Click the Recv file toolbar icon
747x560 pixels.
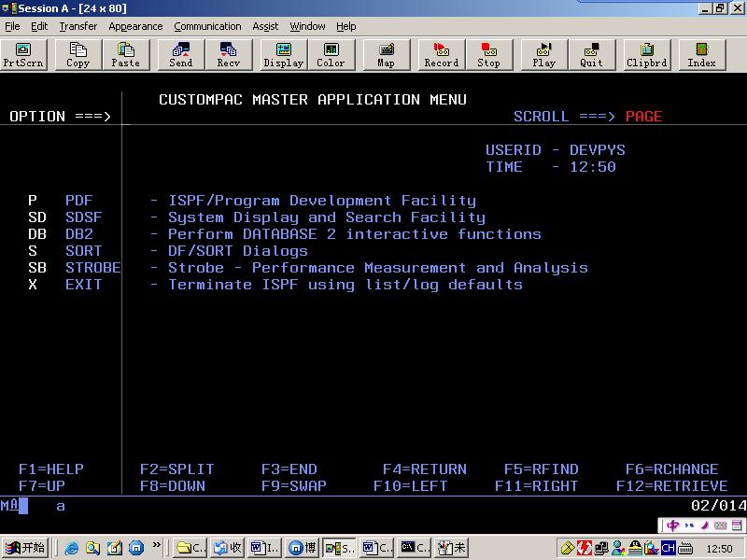[229, 55]
